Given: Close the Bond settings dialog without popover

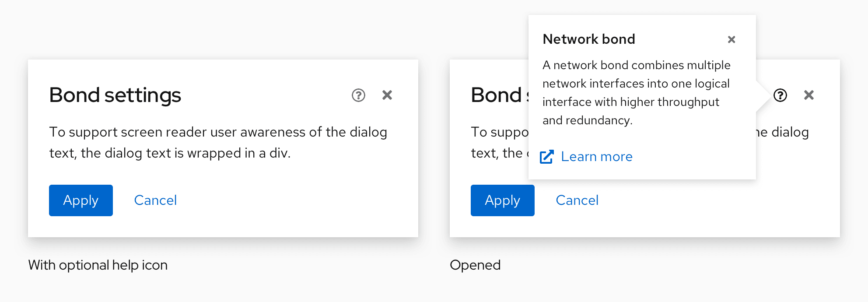Looking at the screenshot, I should (x=387, y=95).
